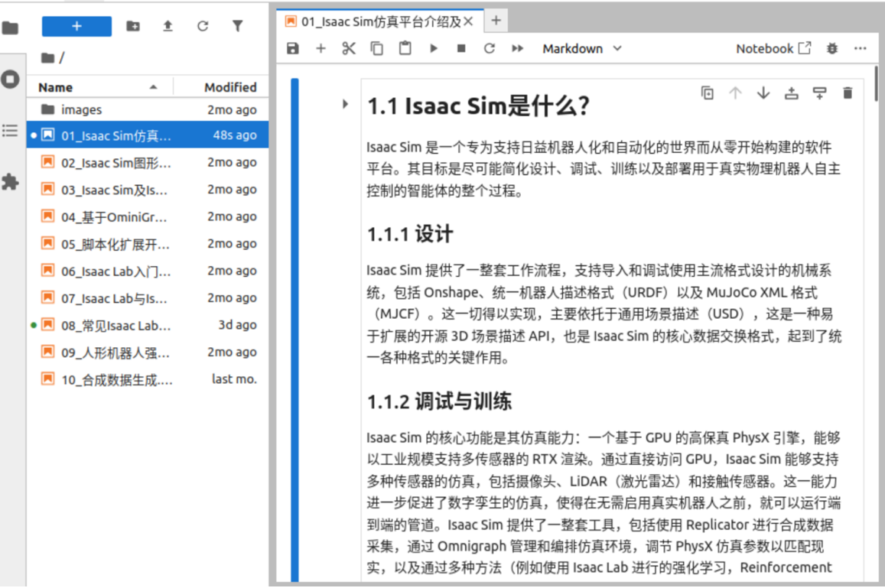Image resolution: width=885 pixels, height=588 pixels.
Task: Click the 1.1 Isaac Sim是什么 heading text
Action: [x=478, y=106]
